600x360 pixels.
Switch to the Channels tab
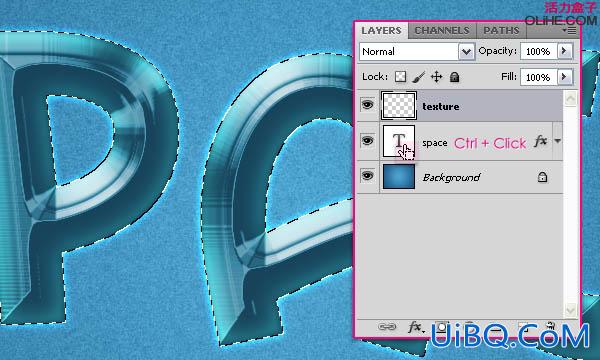[442, 31]
